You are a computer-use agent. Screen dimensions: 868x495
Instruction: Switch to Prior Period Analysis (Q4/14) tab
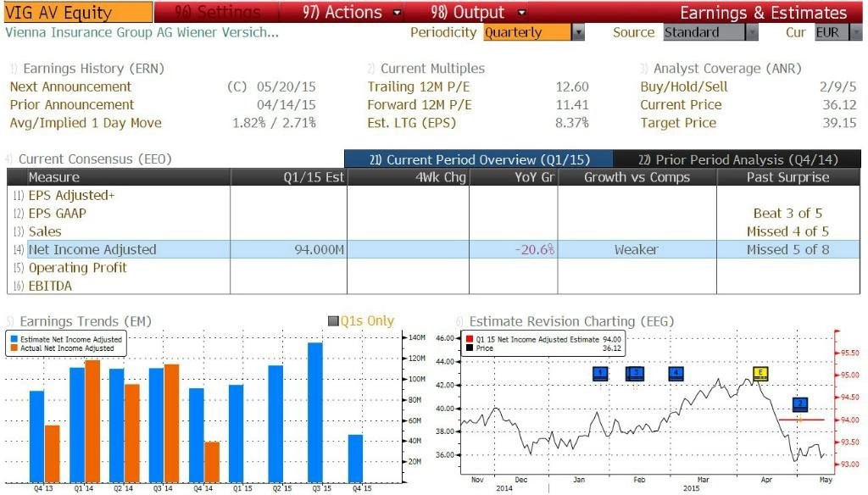point(737,159)
